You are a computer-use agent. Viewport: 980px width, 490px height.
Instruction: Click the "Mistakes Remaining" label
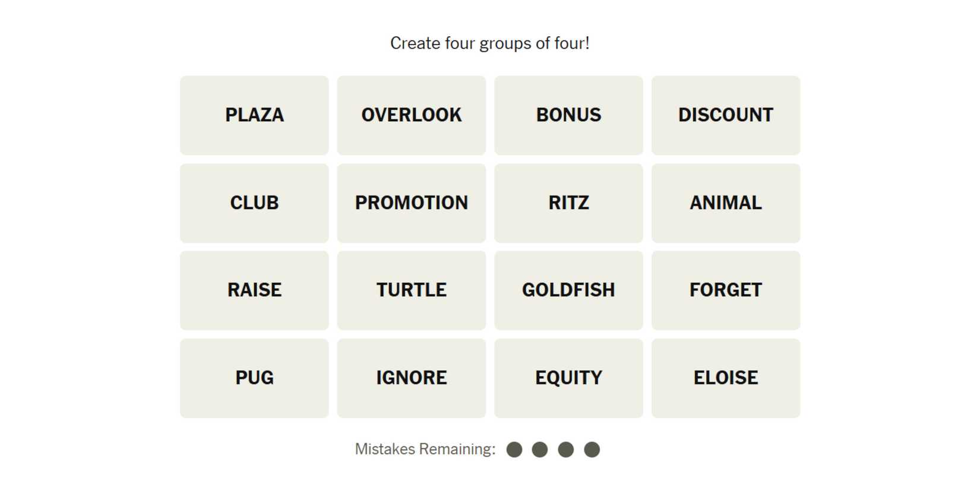(x=425, y=449)
